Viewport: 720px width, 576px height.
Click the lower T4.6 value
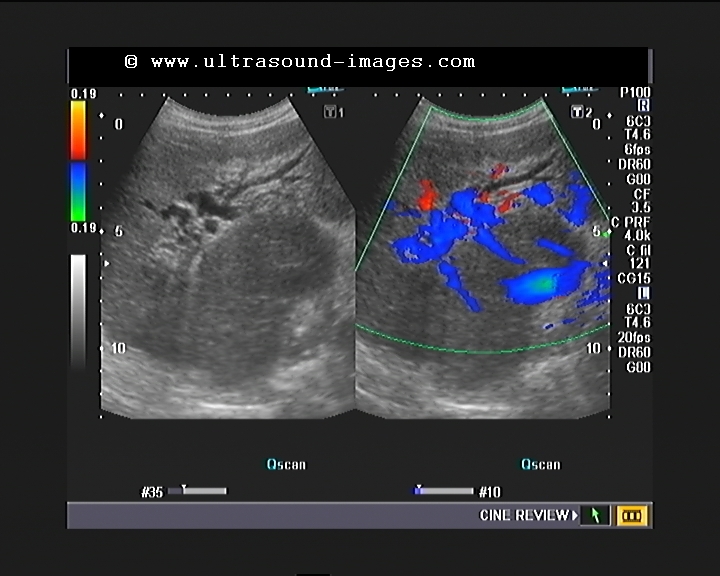point(637,322)
